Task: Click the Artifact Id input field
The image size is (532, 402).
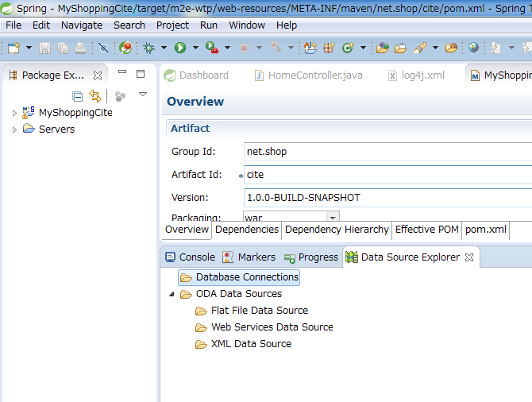Action: [x=387, y=175]
